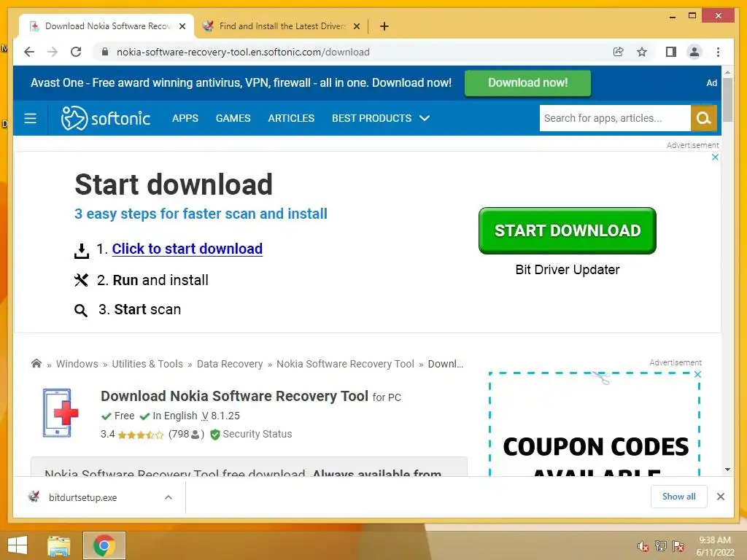Click the browser forward arrow
This screenshot has width=747, height=560.
click(x=53, y=52)
